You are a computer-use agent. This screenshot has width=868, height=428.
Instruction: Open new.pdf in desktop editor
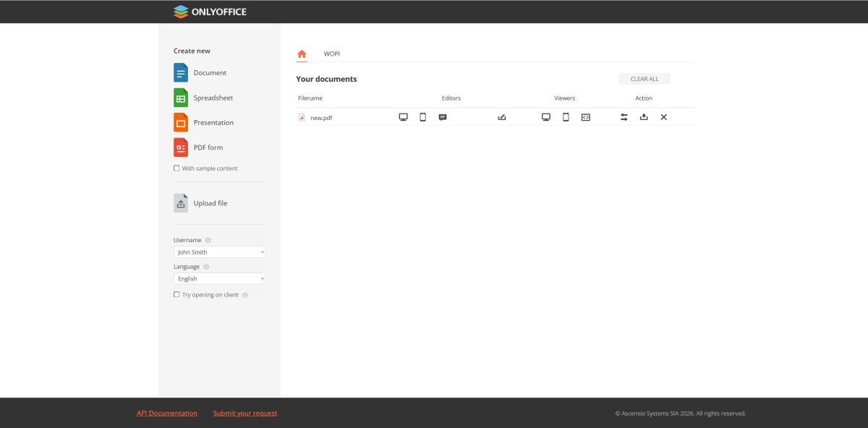pos(404,117)
